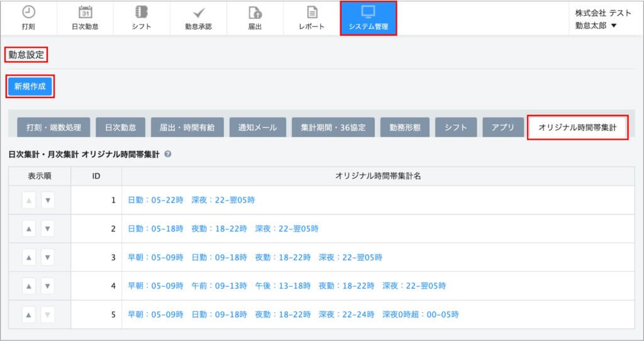The height and width of the screenshot is (341, 644).
Task: Move row ID 1 down with arrow
Action: (x=48, y=200)
